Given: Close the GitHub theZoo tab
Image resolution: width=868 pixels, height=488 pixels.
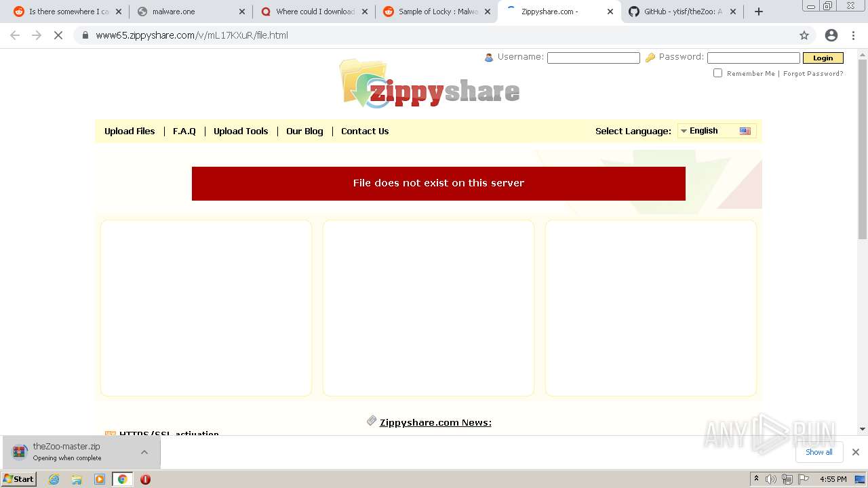Looking at the screenshot, I should point(732,12).
